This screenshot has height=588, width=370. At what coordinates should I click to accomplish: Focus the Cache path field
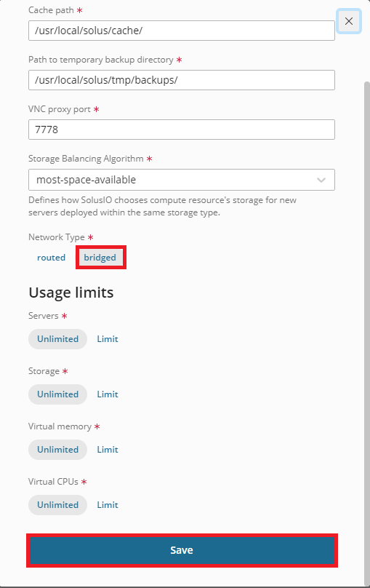coord(182,31)
